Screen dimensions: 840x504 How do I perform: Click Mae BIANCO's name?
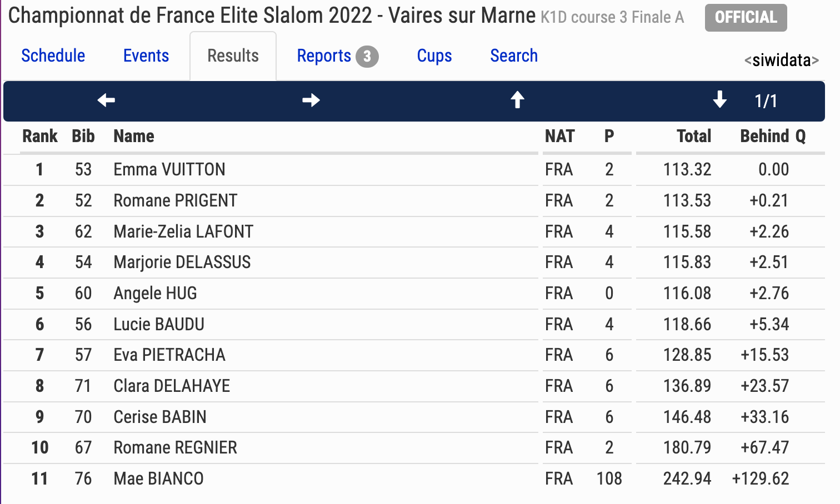(158, 479)
